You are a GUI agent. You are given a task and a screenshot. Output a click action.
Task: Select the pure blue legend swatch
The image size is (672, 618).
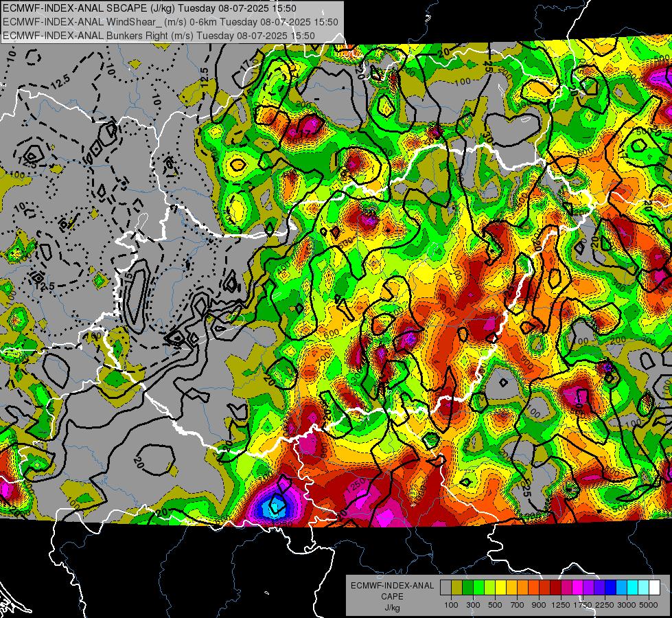pyautogui.click(x=611, y=588)
